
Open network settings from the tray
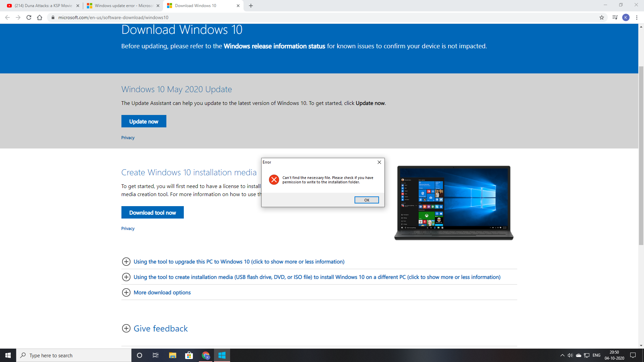pyautogui.click(x=587, y=355)
